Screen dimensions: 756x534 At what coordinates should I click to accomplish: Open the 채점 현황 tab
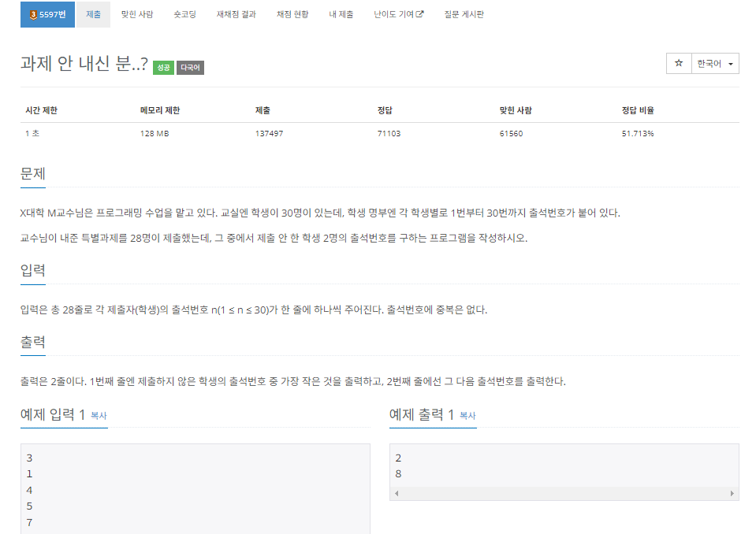(292, 14)
